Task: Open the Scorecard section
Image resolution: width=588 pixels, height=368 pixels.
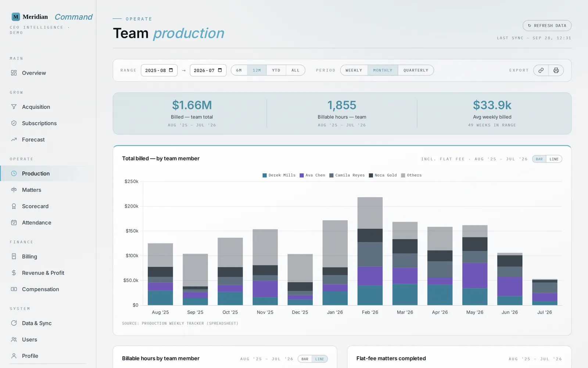Action: pyautogui.click(x=35, y=206)
